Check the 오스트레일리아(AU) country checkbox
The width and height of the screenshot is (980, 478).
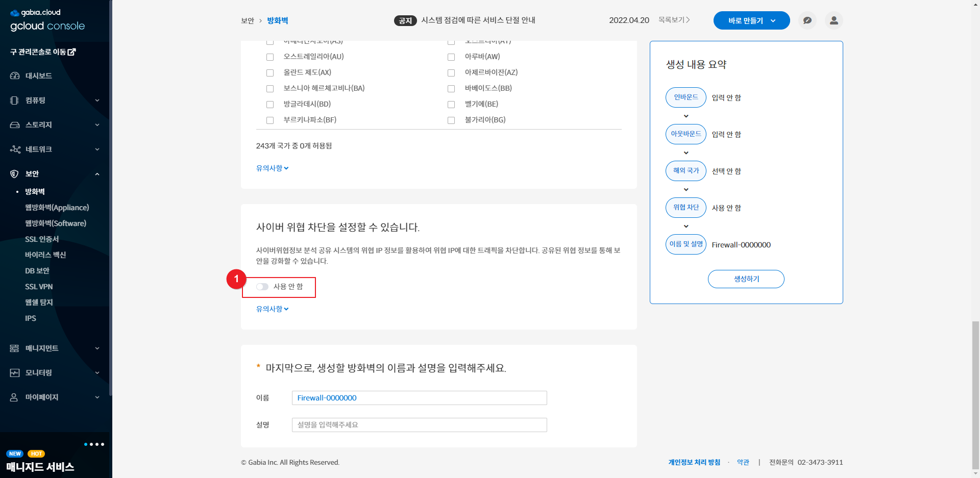[x=270, y=57]
